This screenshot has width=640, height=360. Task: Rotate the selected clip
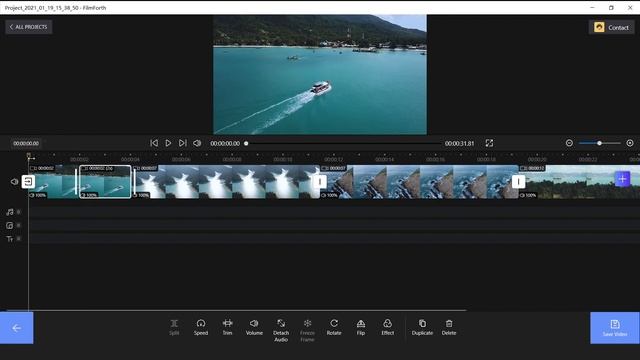334,327
